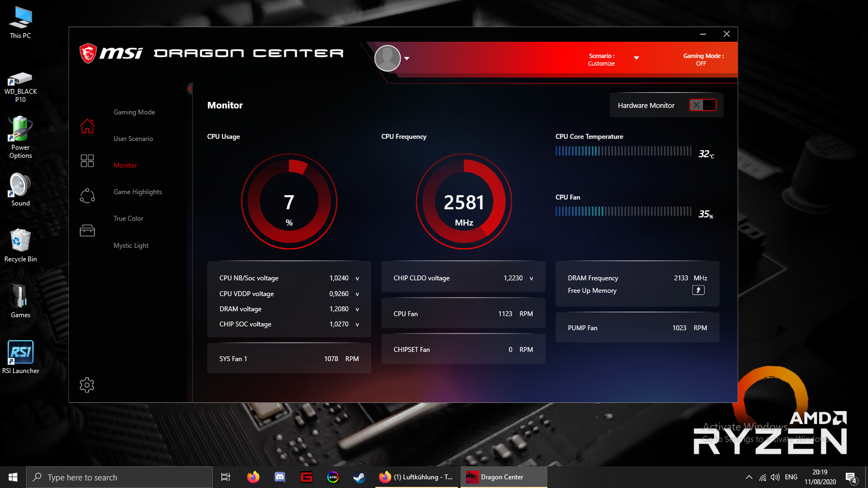The height and width of the screenshot is (488, 868).
Task: Click the CPU Core Temperature bar
Action: coord(623,151)
